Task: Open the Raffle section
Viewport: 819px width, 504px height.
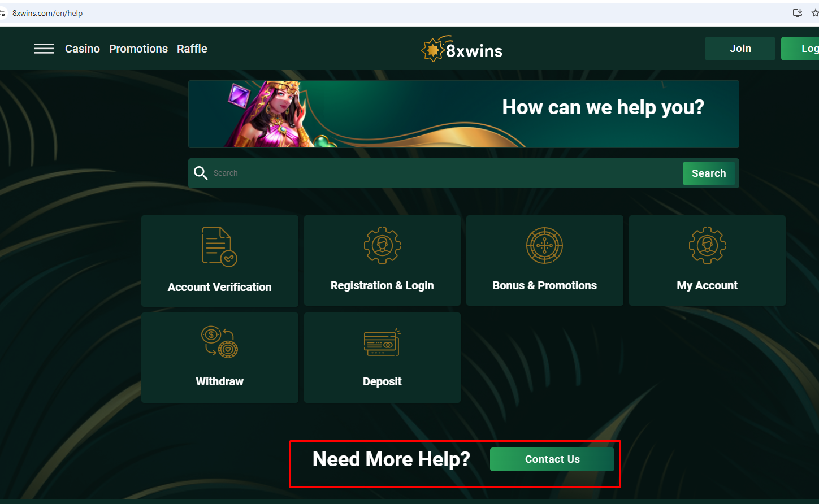Action: click(x=192, y=49)
